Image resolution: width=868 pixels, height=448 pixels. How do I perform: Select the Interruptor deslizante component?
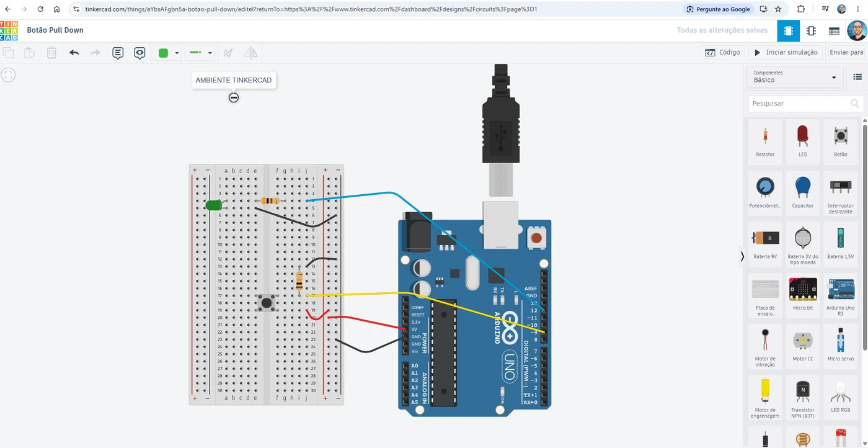coord(840,193)
